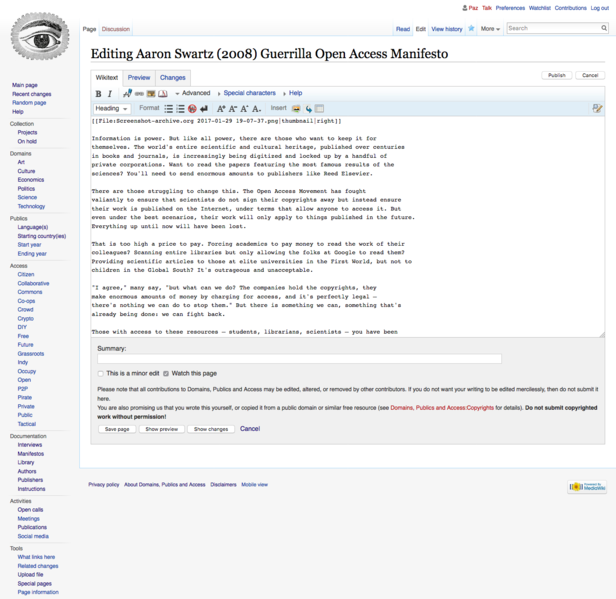
Task: Open the Discussion tab
Action: click(x=116, y=29)
